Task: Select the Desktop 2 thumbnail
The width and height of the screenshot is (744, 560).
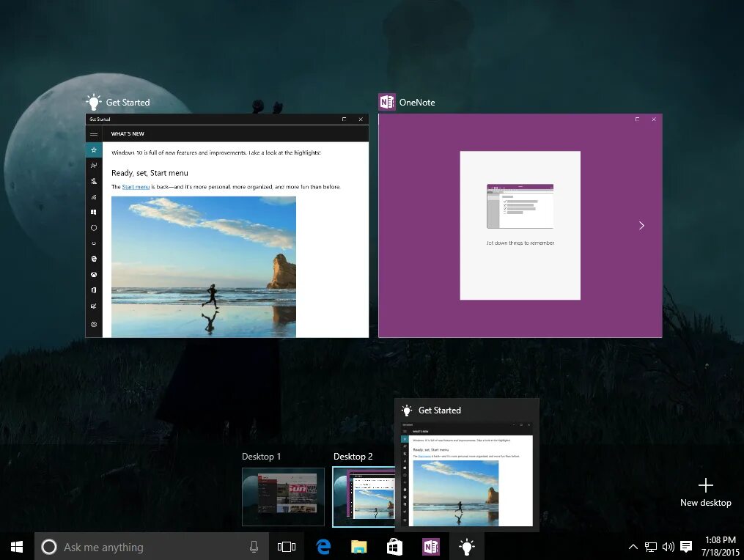Action: click(364, 497)
